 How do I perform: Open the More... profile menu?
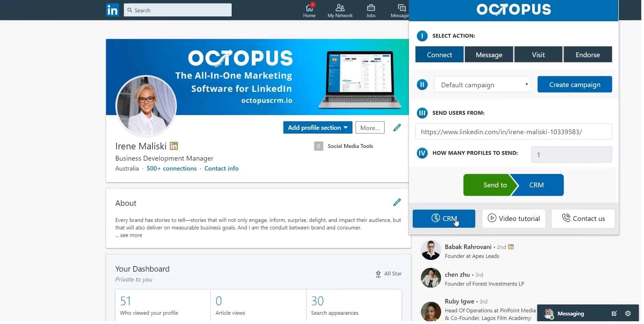(370, 128)
